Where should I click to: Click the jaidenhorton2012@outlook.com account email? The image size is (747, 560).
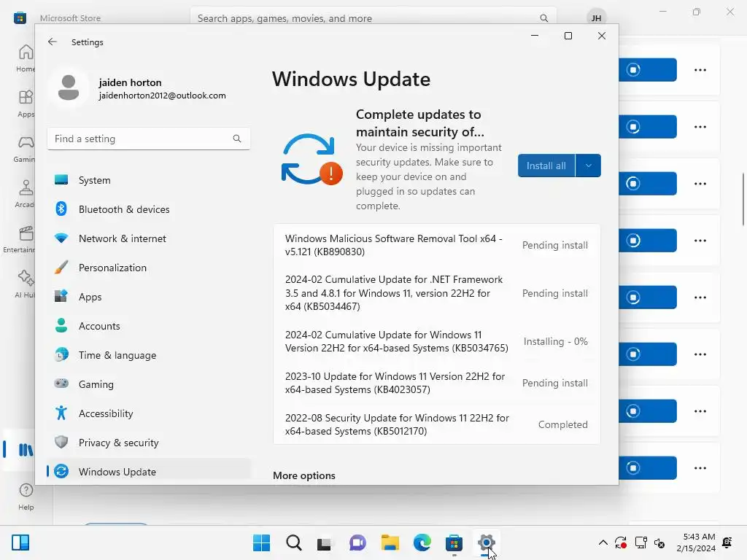pos(162,96)
